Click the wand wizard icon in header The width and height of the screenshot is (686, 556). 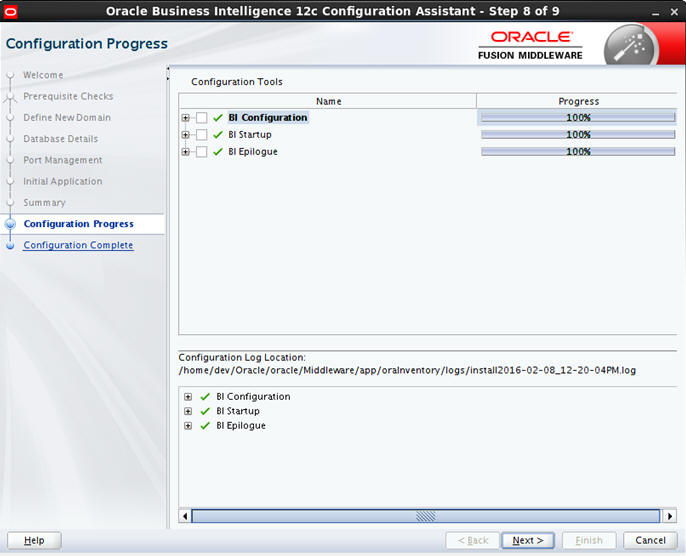(x=630, y=47)
